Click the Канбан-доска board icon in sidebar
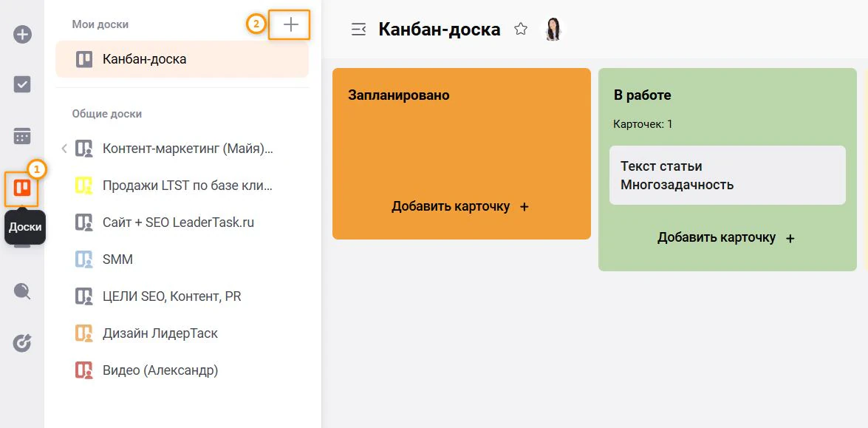The width and height of the screenshot is (868, 428). (x=84, y=59)
